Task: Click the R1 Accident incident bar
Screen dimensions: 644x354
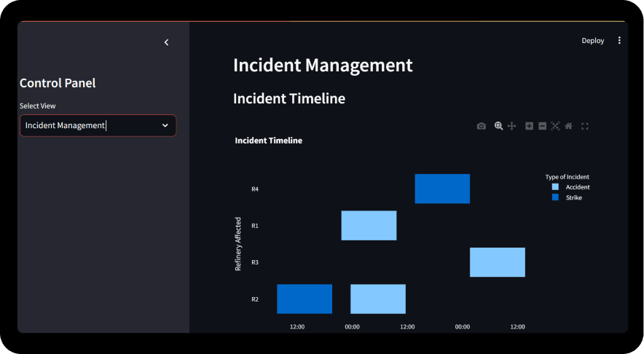Action: (x=369, y=225)
